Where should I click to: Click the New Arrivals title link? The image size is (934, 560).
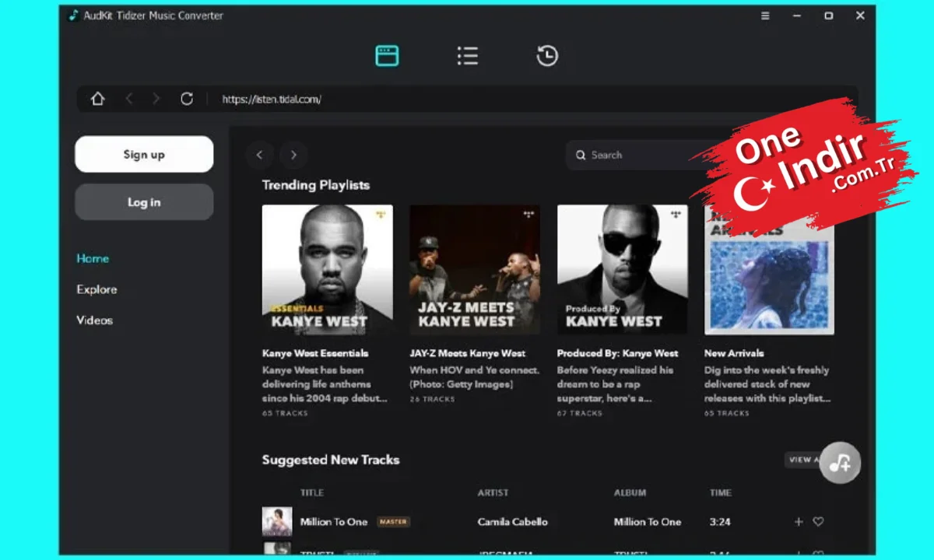734,353
